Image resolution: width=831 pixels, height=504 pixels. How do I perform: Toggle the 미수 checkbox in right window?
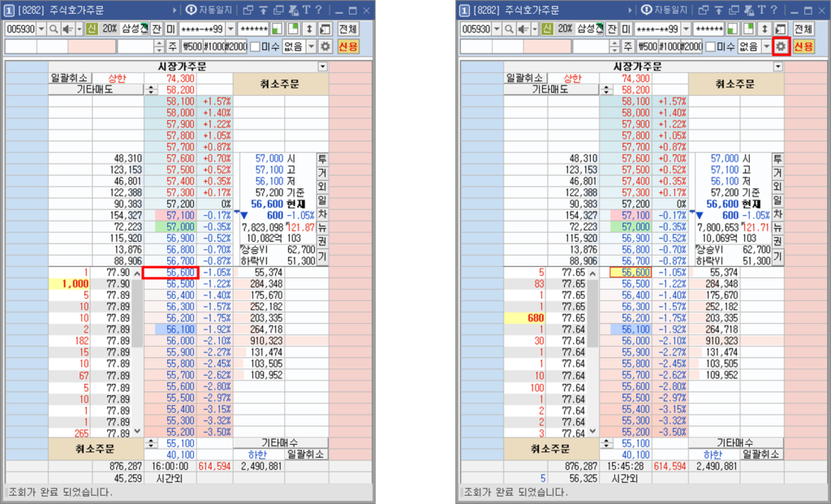point(711,46)
